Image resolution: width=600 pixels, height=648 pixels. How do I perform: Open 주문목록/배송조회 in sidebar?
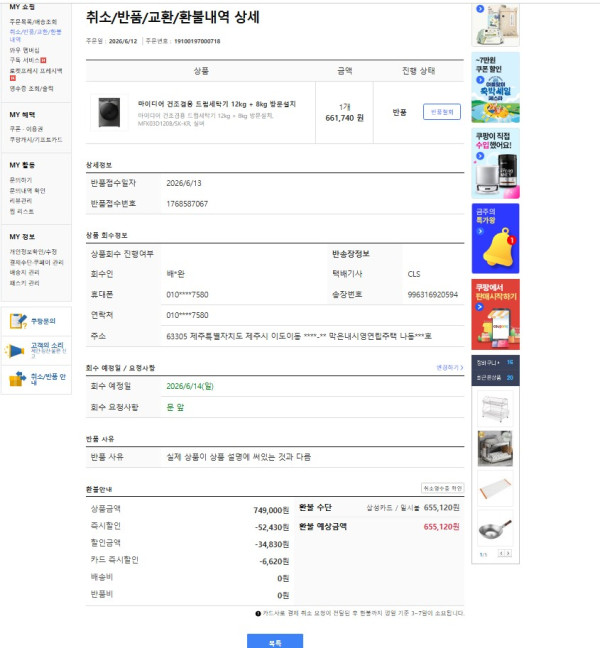pyautogui.click(x=33, y=22)
